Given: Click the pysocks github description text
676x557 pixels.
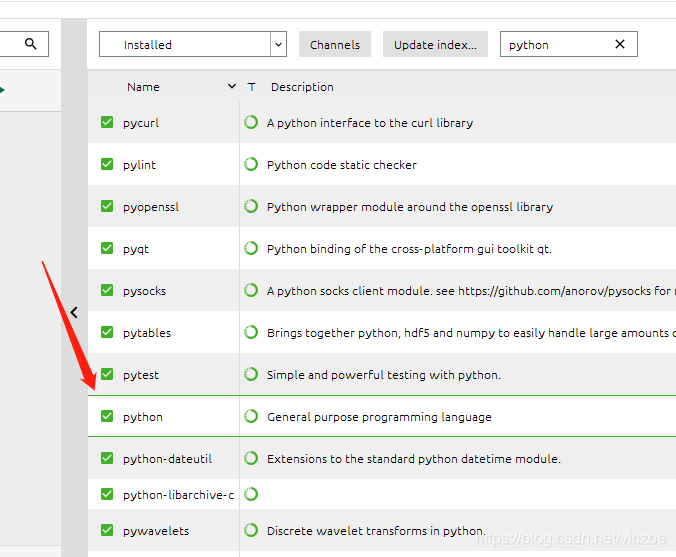Looking at the screenshot, I should [471, 291].
